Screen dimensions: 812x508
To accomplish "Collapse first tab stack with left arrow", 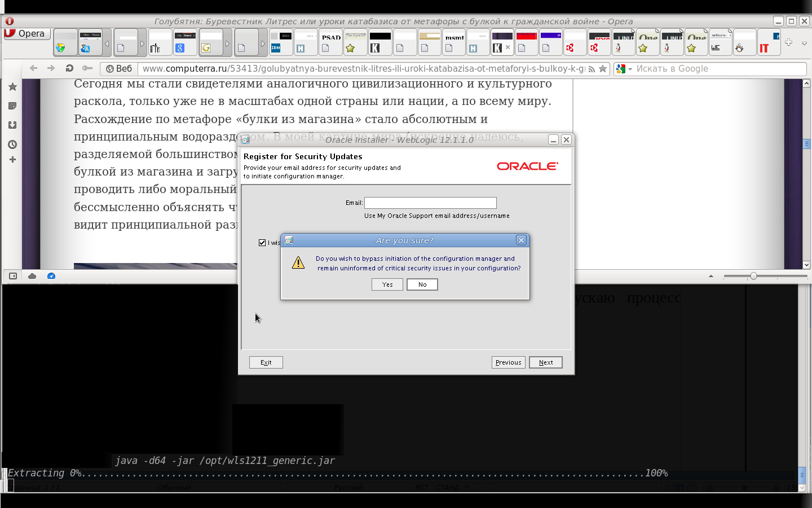I will (107, 43).
